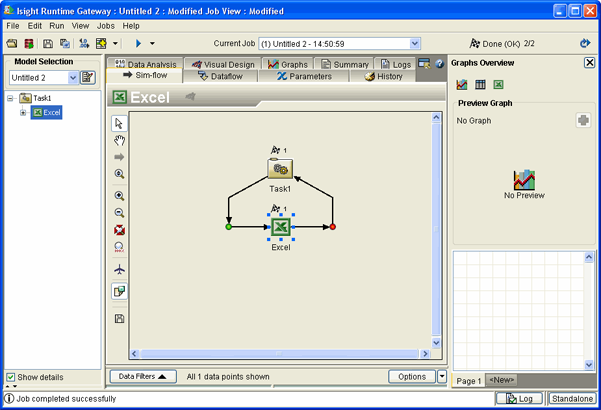
Task: Click the airplane icon in the side toolbar
Action: [119, 270]
